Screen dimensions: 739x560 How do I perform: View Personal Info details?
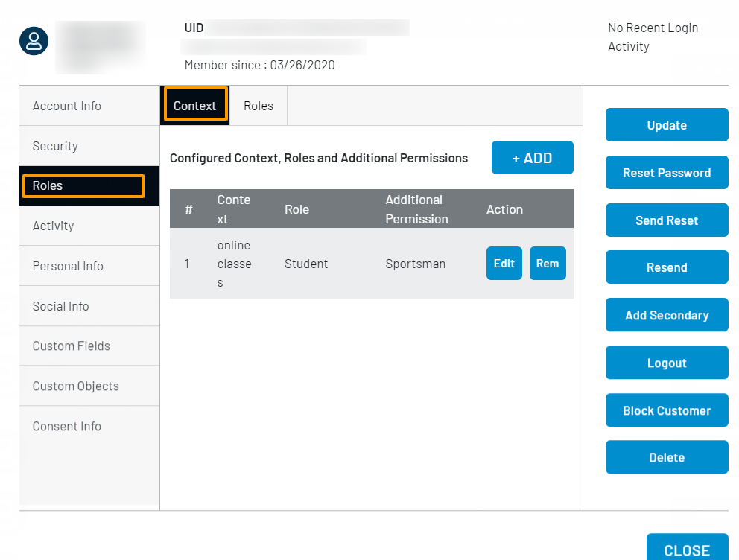click(68, 265)
